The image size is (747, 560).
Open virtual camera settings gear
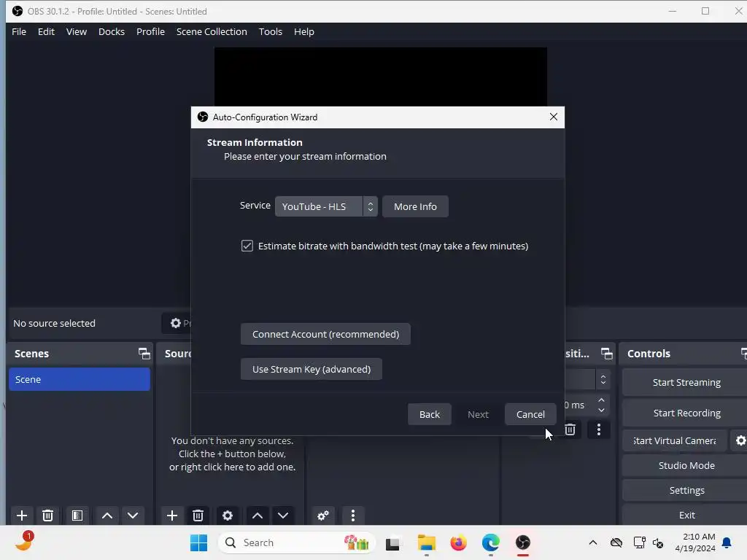click(740, 440)
